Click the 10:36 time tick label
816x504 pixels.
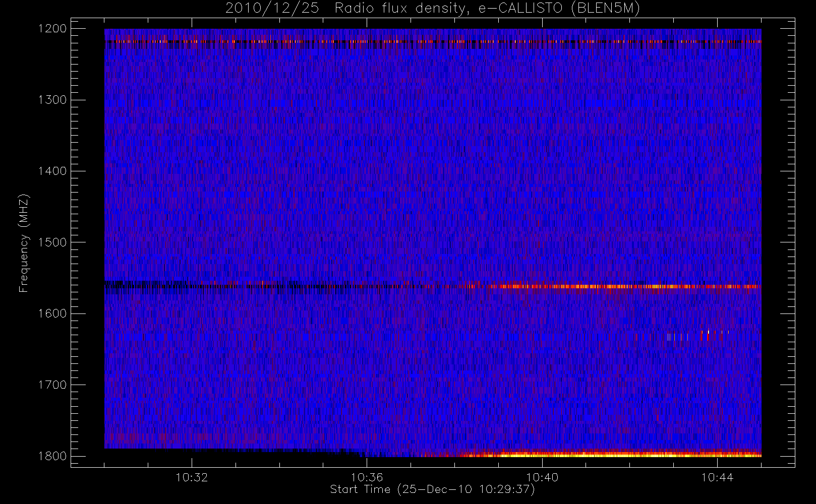pos(367,477)
